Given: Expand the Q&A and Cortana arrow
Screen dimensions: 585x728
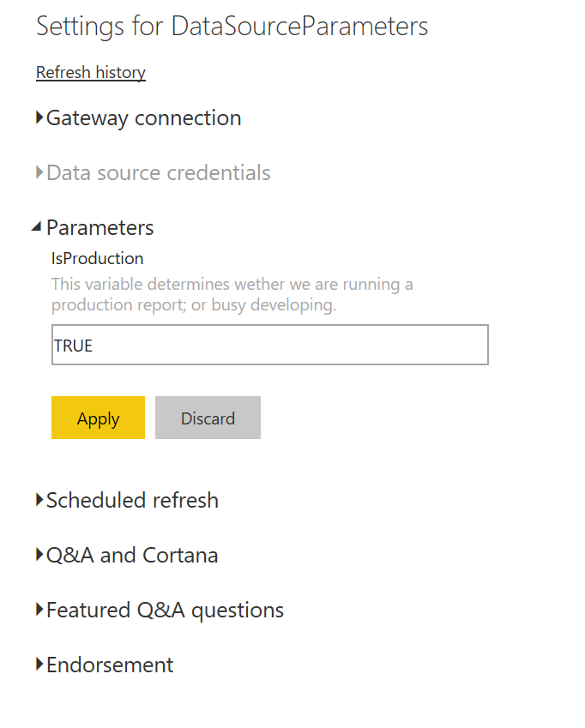Looking at the screenshot, I should 39,555.
